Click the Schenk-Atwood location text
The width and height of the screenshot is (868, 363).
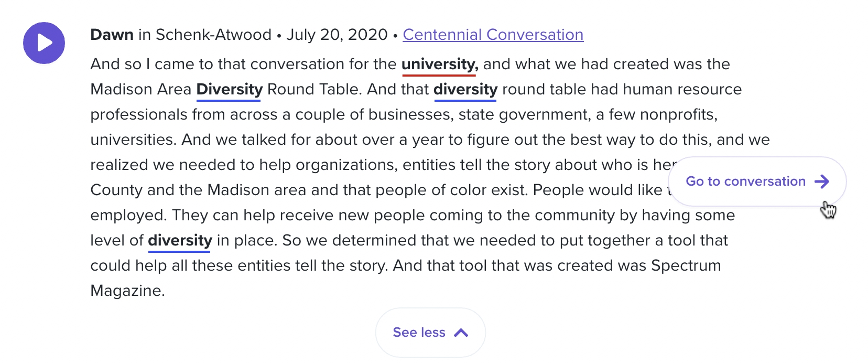(x=213, y=35)
